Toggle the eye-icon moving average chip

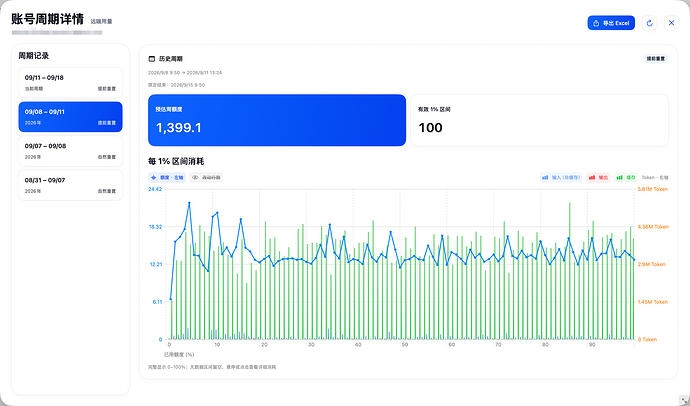(x=206, y=178)
